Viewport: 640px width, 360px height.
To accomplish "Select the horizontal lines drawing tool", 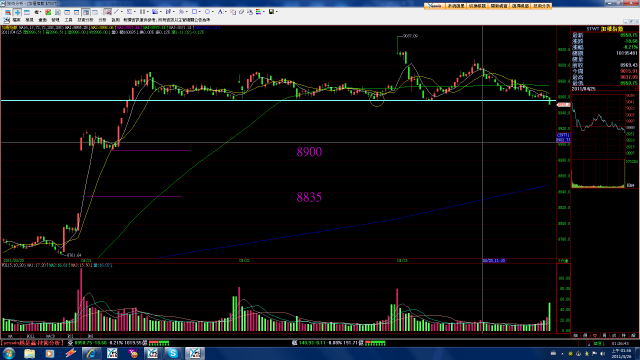I will coord(129,12).
